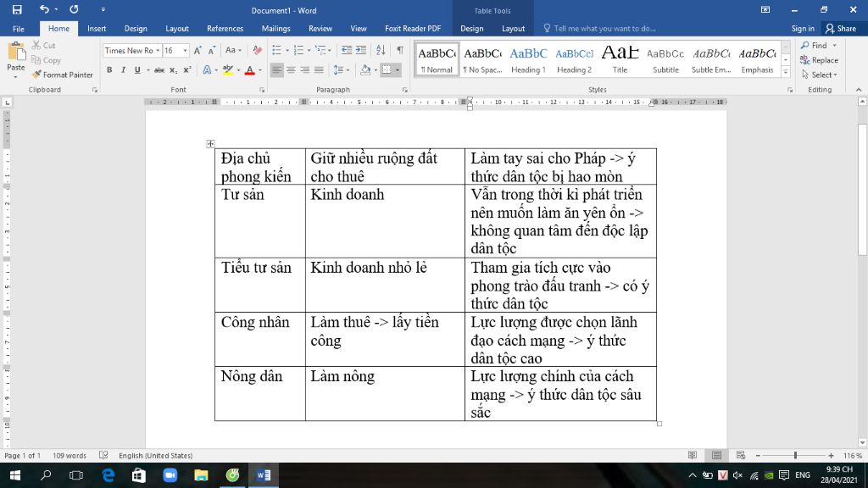Increase font size with the grow icon
868x488 pixels.
click(x=198, y=50)
